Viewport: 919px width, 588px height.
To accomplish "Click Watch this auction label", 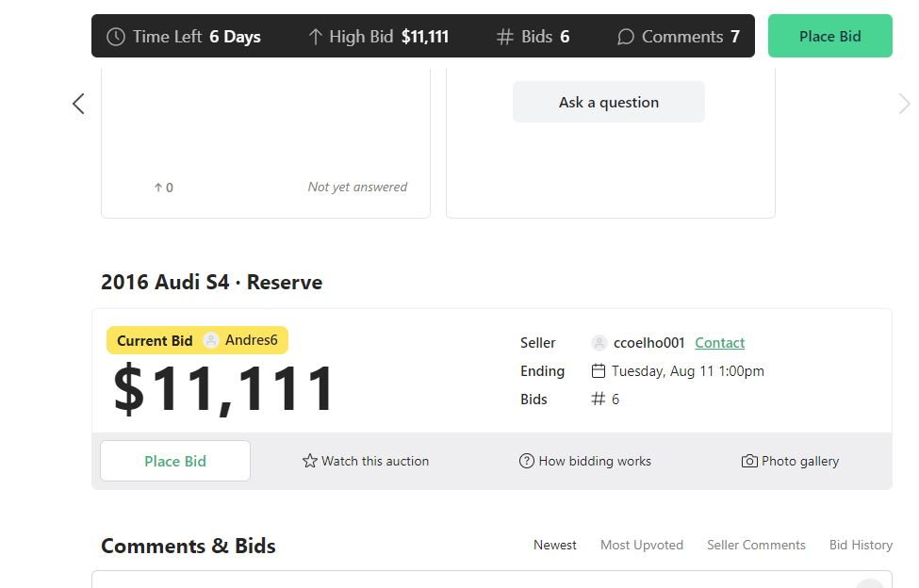I will tap(375, 461).
